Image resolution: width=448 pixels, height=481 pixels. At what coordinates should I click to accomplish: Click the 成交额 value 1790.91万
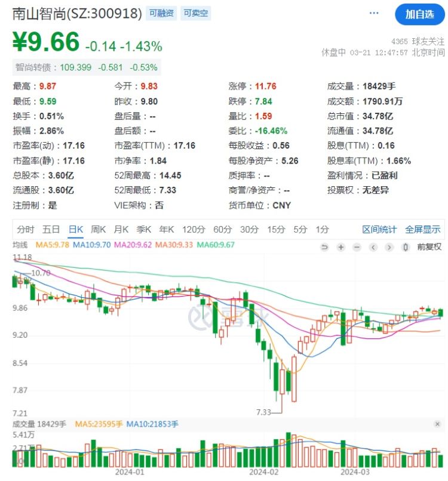tap(382, 101)
